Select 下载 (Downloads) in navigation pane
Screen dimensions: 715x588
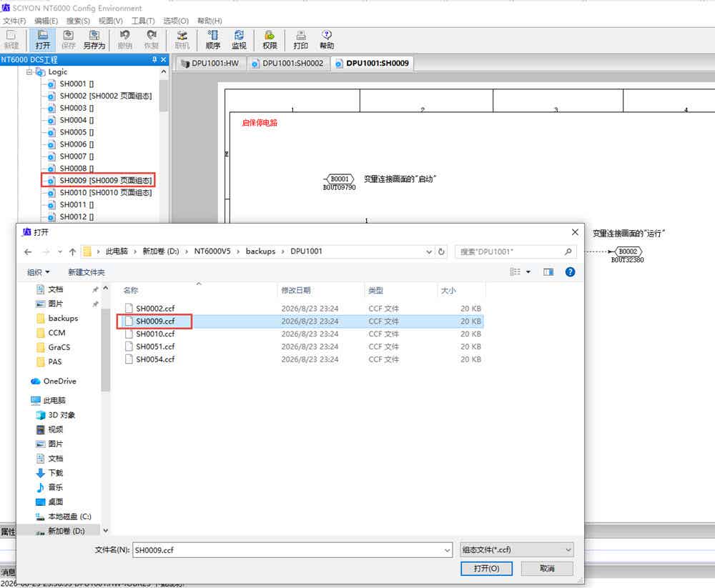pyautogui.click(x=49, y=473)
